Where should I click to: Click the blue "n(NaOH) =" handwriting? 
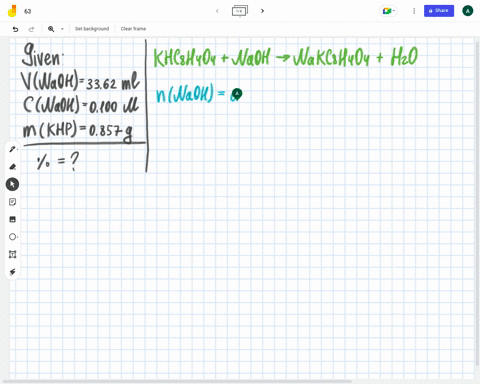tap(191, 93)
